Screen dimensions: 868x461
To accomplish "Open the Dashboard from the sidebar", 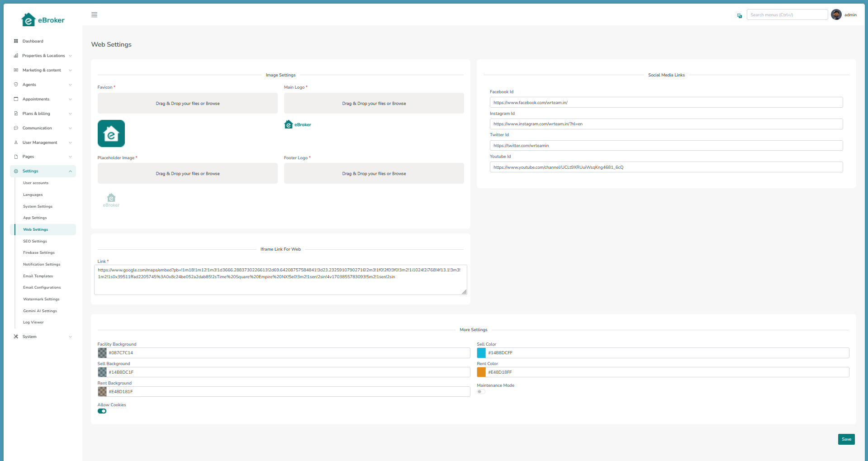I will (32, 41).
